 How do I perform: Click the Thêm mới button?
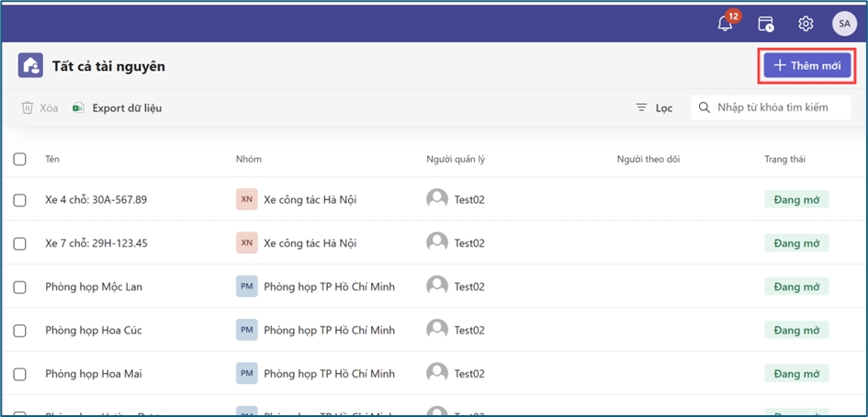[807, 66]
